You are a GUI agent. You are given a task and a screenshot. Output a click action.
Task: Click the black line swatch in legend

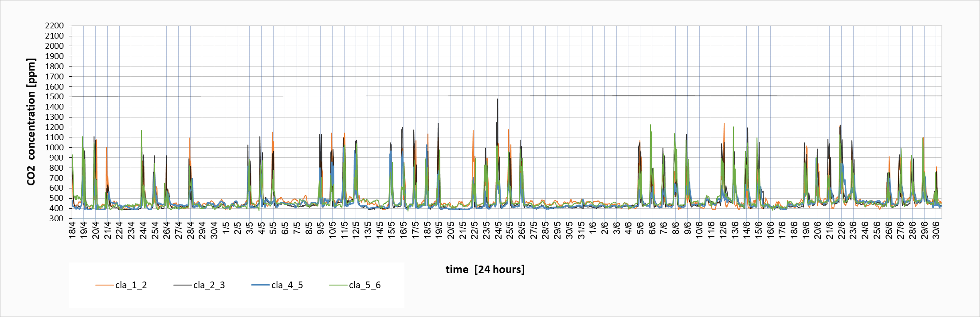coord(183,285)
